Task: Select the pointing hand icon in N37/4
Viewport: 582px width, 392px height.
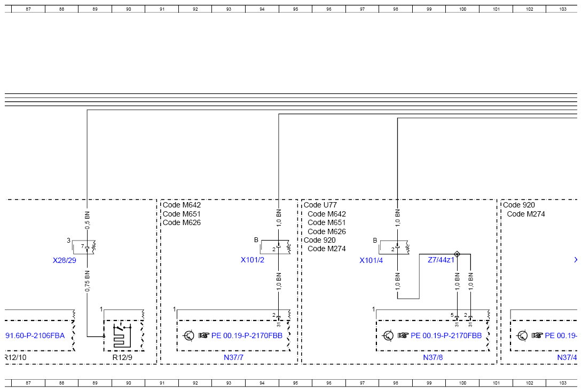Action: 537,335
